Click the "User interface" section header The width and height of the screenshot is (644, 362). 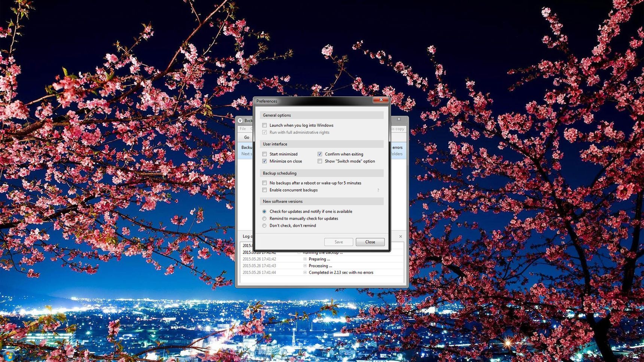(x=322, y=144)
